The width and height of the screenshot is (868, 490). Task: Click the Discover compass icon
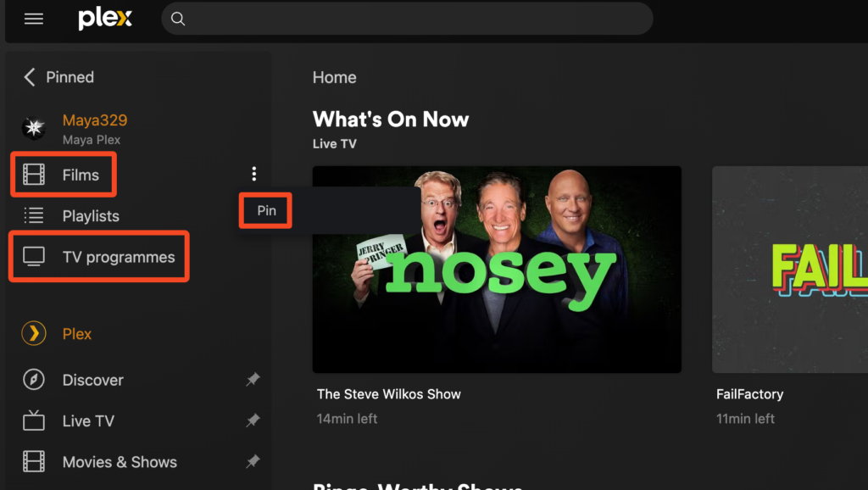click(x=34, y=380)
